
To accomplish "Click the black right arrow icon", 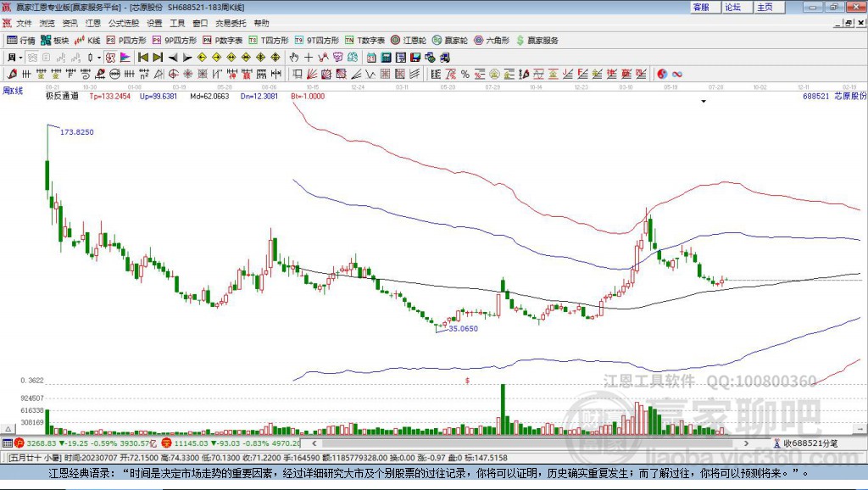I will [187, 58].
